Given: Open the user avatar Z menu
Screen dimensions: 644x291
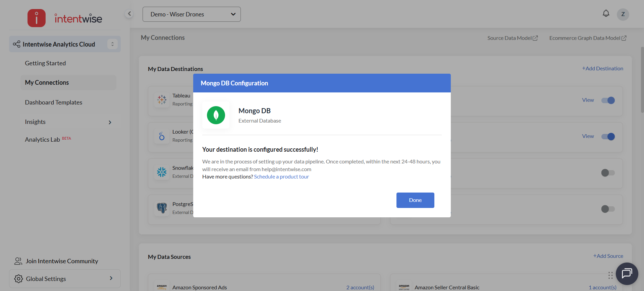Looking at the screenshot, I should [623, 14].
